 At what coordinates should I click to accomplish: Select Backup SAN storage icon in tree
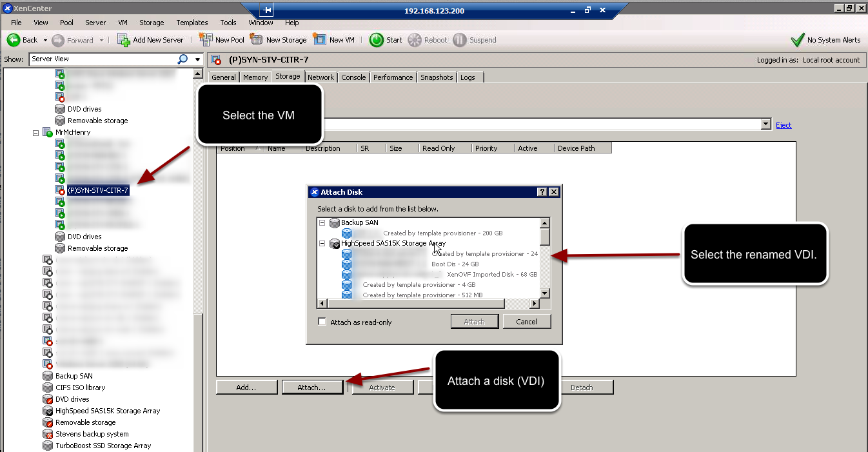(x=47, y=376)
